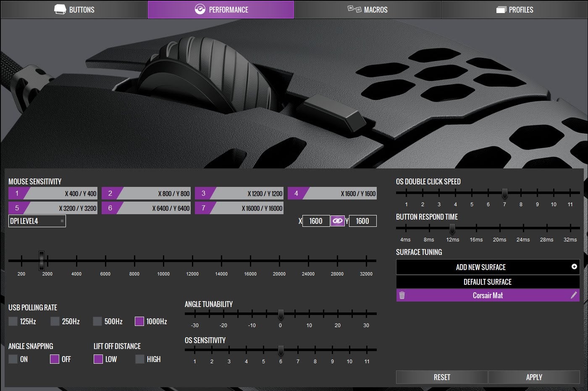The image size is (588, 391).
Task: Set polling rate to 250Hz
Action: point(55,321)
